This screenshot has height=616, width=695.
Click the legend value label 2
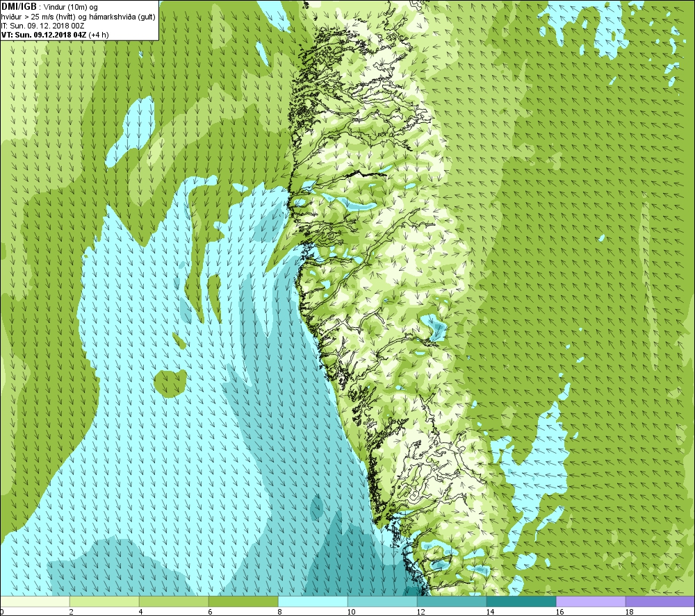click(72, 612)
